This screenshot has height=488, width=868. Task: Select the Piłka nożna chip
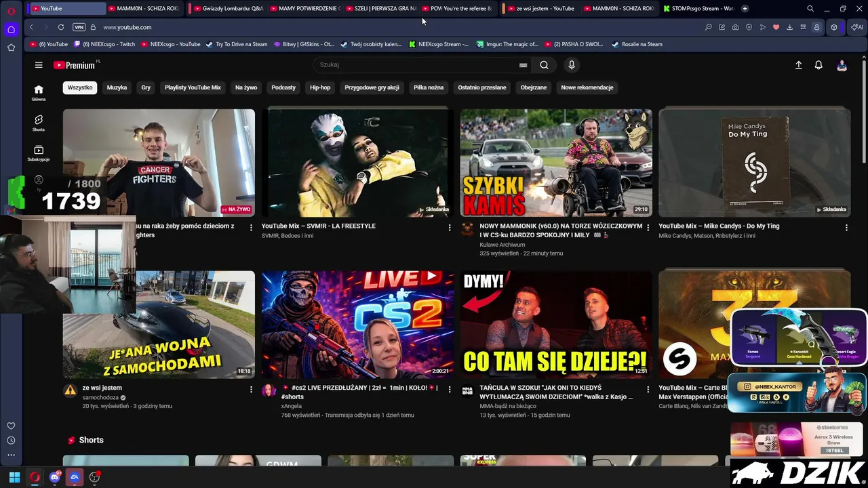coord(429,87)
